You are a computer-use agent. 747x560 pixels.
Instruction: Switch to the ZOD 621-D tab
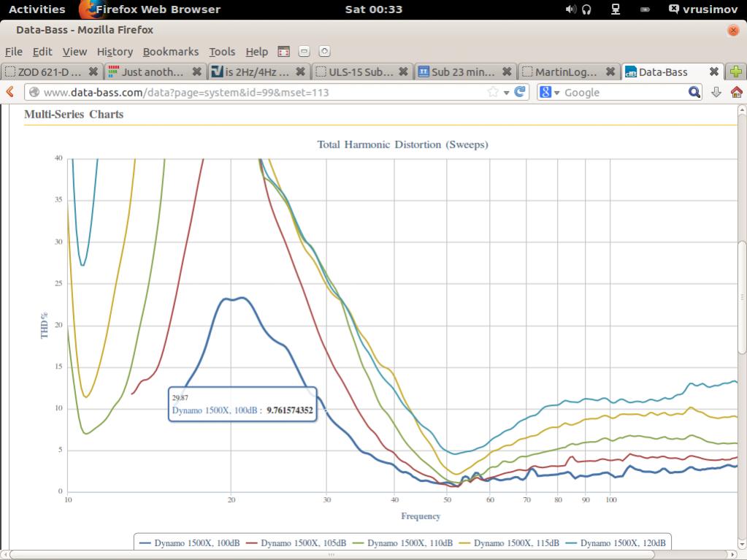[x=50, y=72]
